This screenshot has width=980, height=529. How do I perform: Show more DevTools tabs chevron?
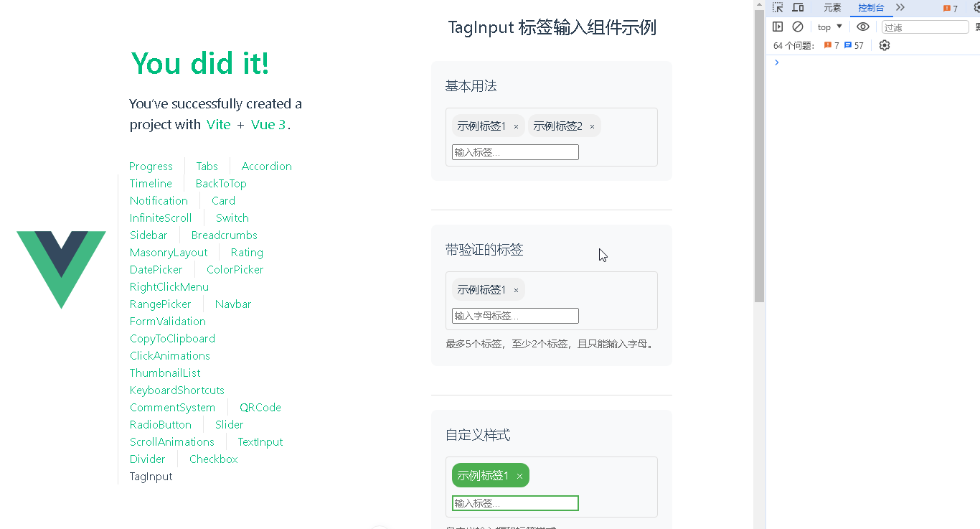(x=900, y=8)
